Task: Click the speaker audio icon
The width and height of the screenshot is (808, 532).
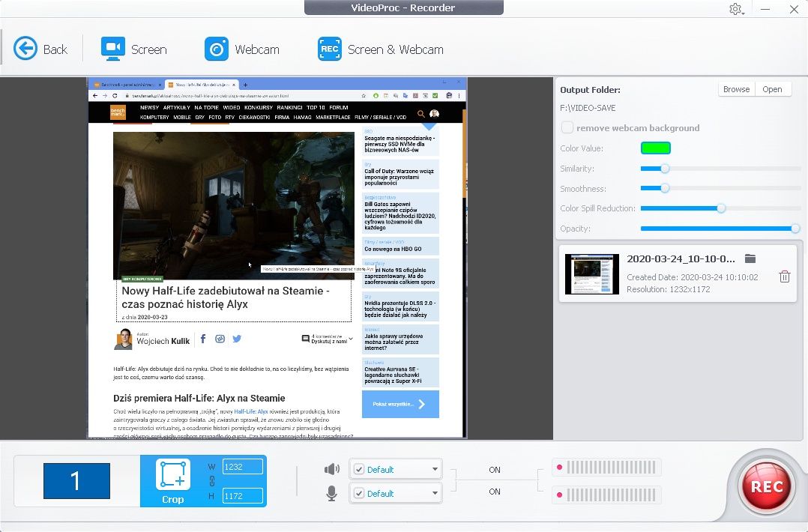Action: pos(332,469)
